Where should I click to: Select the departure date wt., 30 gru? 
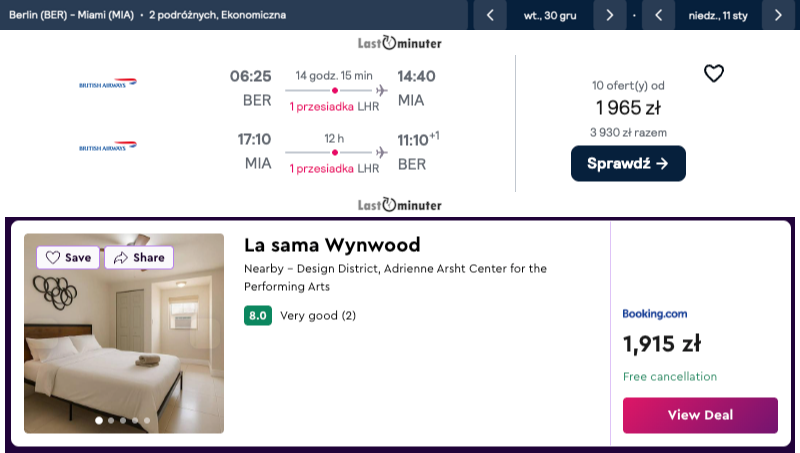point(550,15)
